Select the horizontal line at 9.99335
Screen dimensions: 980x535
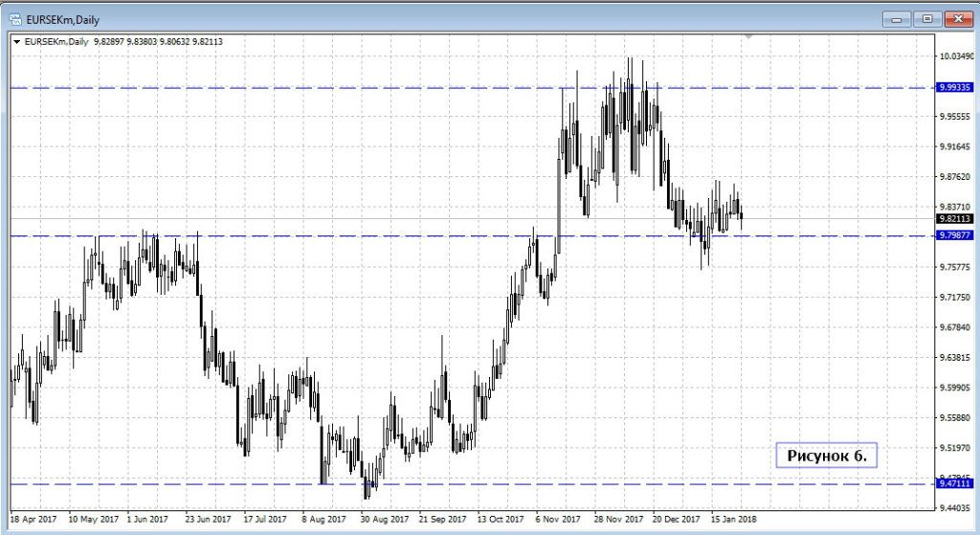coord(287,88)
